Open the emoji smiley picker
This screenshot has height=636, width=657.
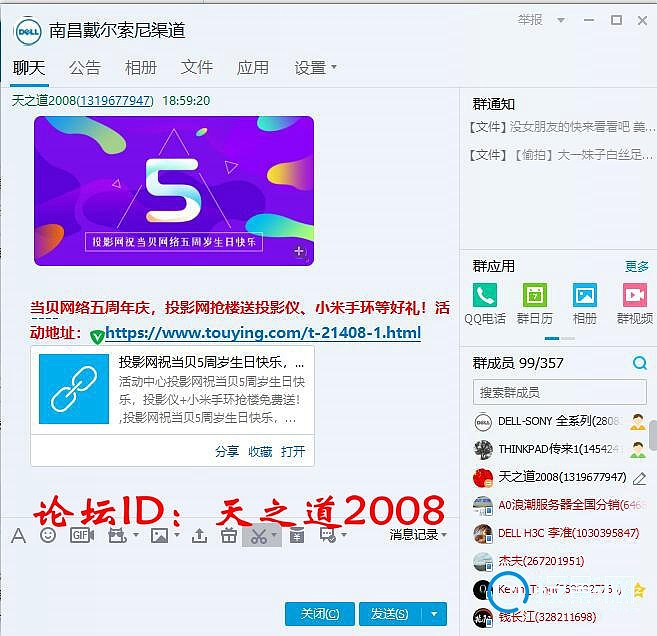48,535
